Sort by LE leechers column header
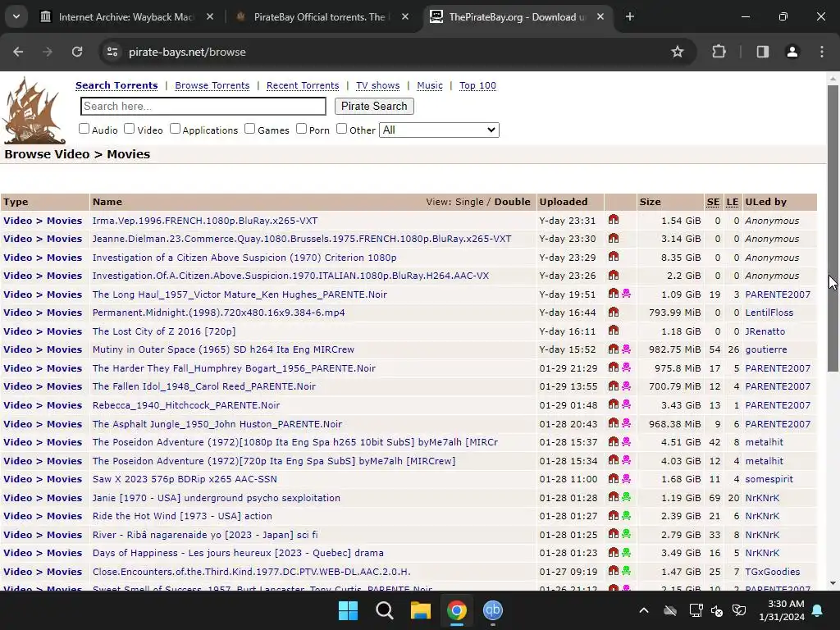 click(733, 202)
